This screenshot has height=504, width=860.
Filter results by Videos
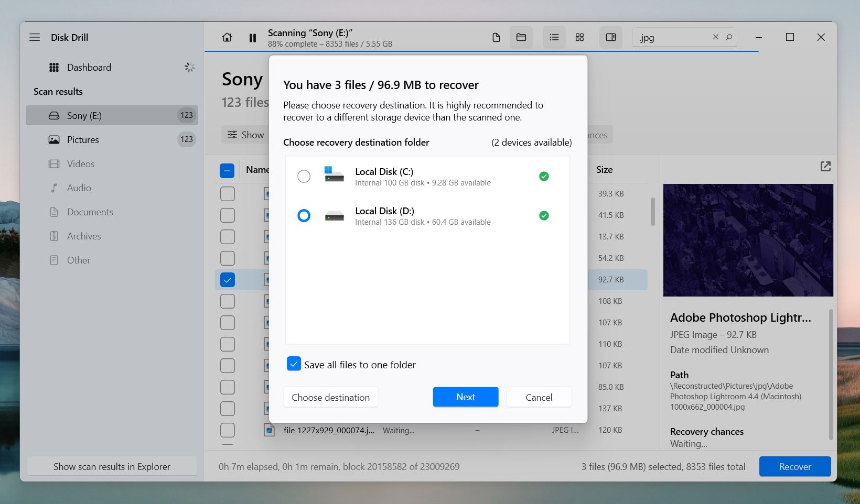coord(112,163)
